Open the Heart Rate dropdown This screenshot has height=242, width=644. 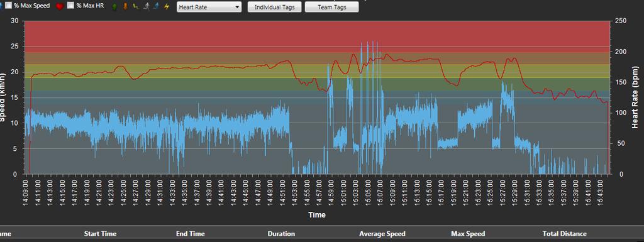point(209,7)
